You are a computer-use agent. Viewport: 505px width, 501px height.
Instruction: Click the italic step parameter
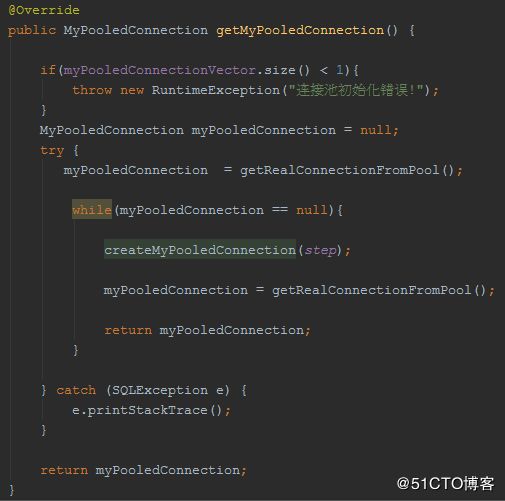click(320, 250)
